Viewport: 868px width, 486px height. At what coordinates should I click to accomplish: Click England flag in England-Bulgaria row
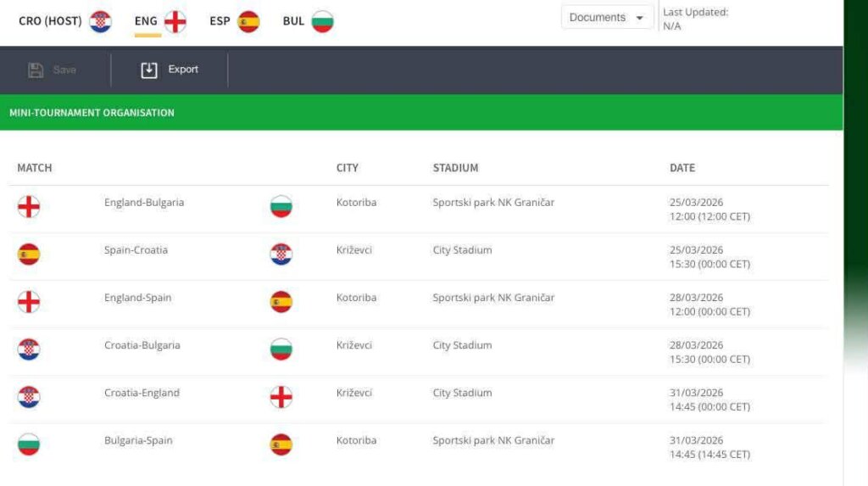(x=29, y=206)
